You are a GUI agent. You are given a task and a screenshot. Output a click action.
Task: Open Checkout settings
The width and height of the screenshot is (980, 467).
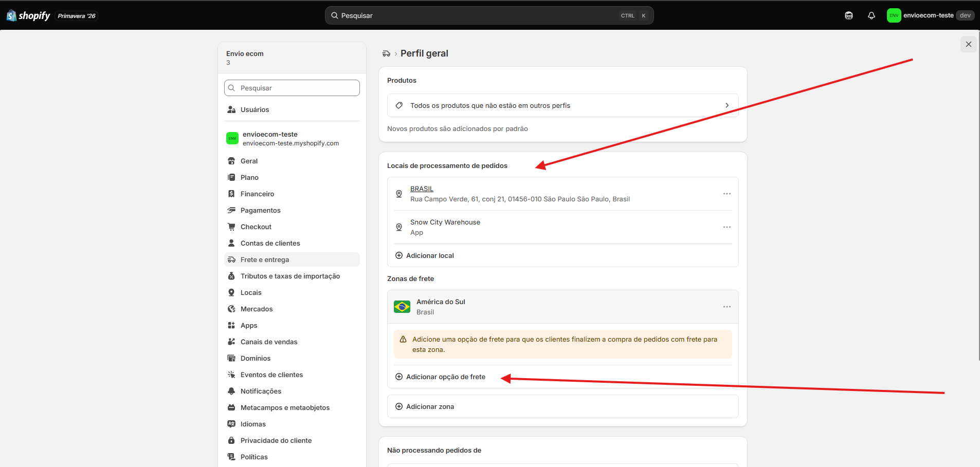pyautogui.click(x=292, y=227)
